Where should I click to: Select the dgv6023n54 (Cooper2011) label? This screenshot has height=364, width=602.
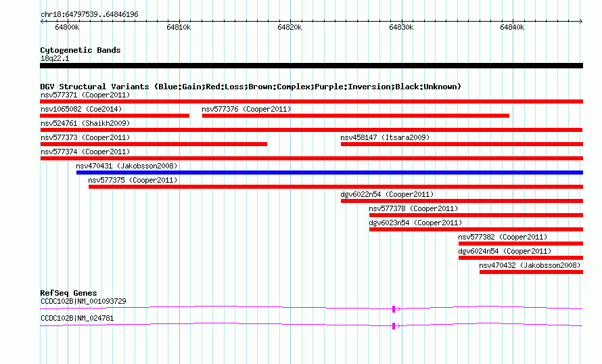tap(415, 223)
